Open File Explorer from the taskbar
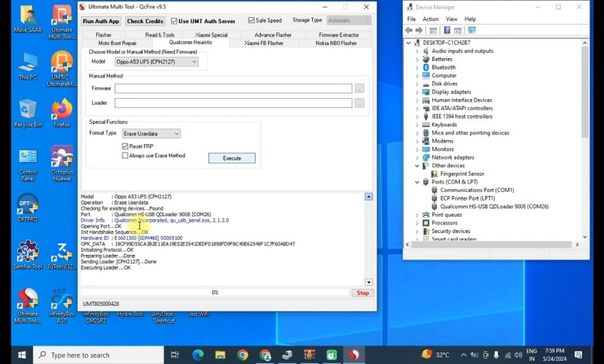Viewport: 604px width, 364px height. click(x=221, y=355)
